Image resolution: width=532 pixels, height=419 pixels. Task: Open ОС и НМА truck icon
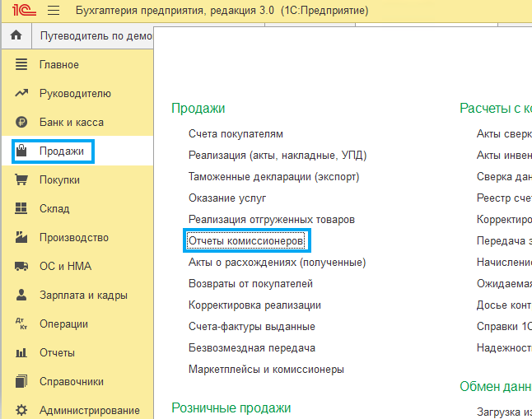[22, 267]
